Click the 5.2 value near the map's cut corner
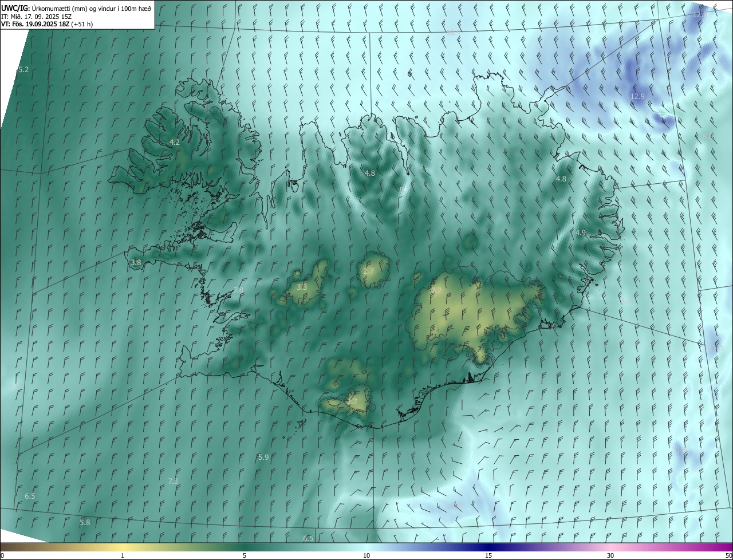The width and height of the screenshot is (733, 560). pos(23,69)
